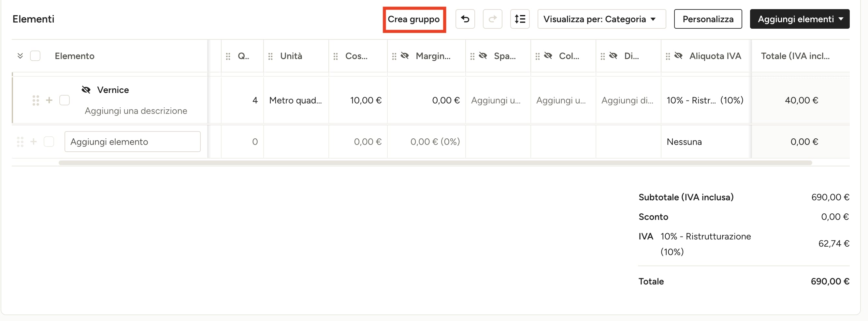The image size is (868, 321).
Task: Click the redo arrow icon
Action: tap(492, 19)
